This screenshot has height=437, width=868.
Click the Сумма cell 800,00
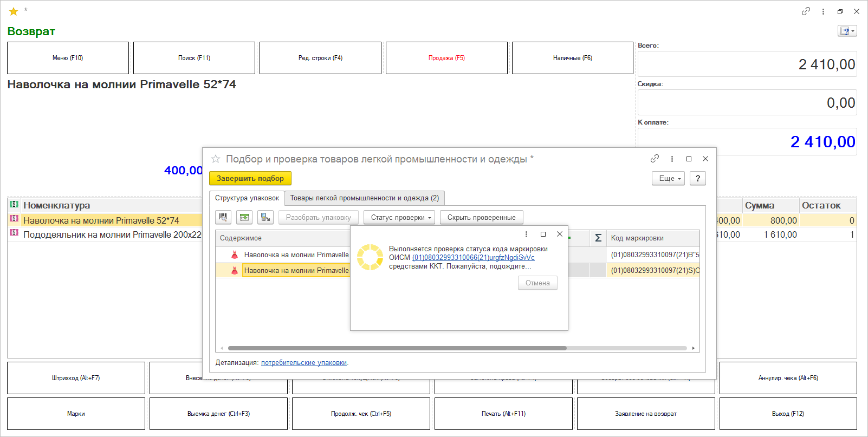pyautogui.click(x=771, y=220)
